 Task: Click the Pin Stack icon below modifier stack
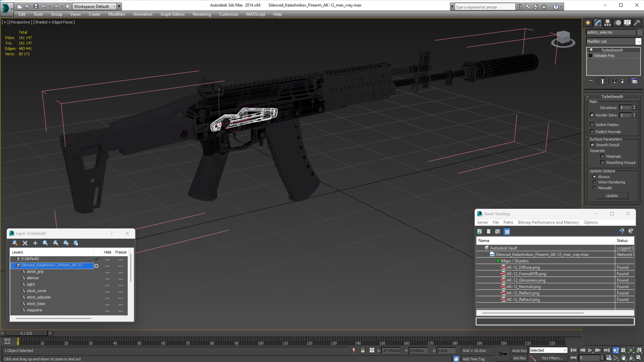coord(591,81)
